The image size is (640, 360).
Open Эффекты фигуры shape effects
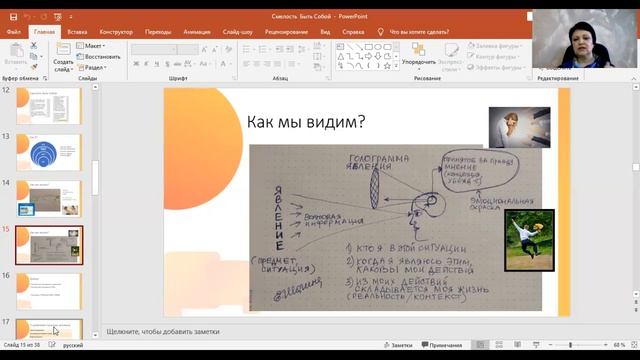[x=495, y=67]
